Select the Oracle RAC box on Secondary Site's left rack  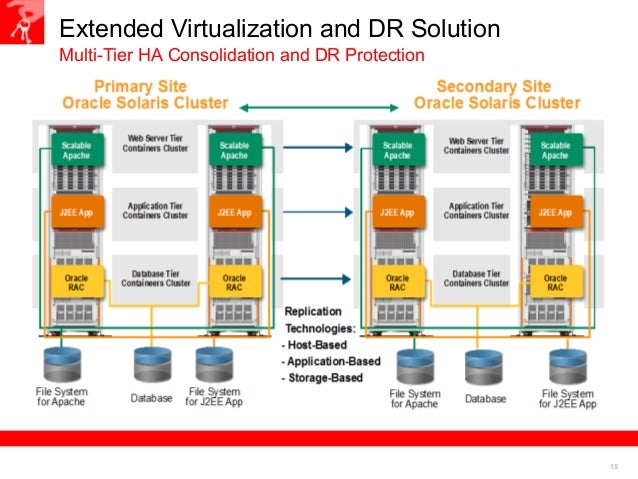point(398,282)
